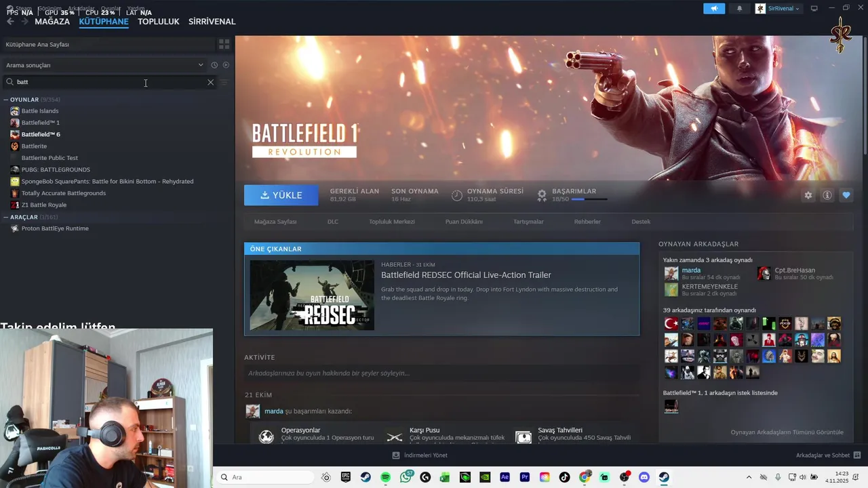Open Spotify from the taskbar
868x488 pixels.
click(386, 477)
